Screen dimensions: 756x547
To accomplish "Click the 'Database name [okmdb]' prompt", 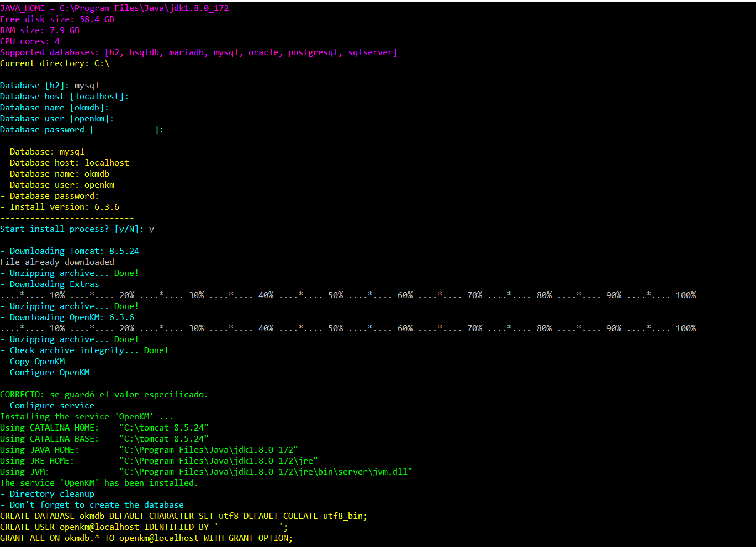I will (x=54, y=108).
